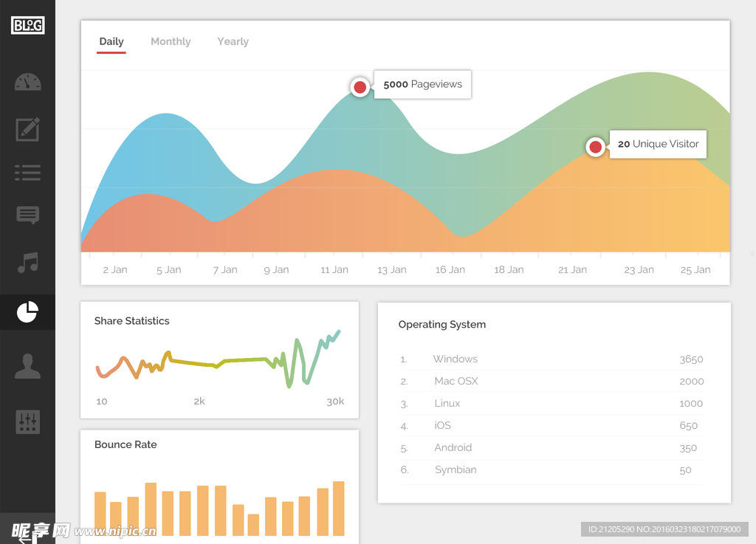Screen dimensions: 756x544
Task: Select the Android row
Action: (551, 447)
